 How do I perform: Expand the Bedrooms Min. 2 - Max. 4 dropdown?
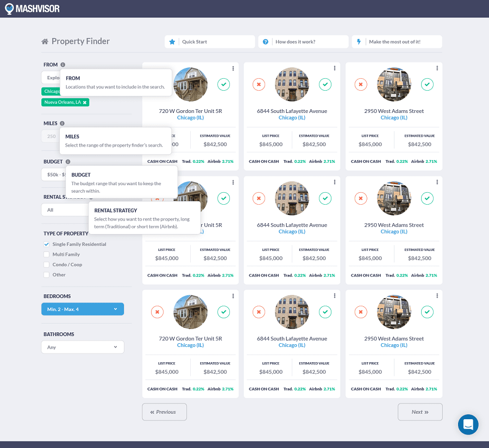click(x=83, y=309)
